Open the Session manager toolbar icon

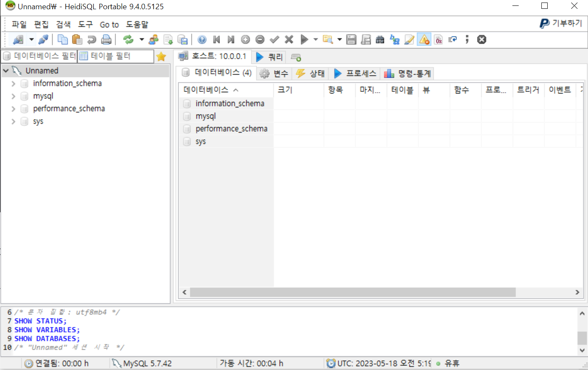click(x=18, y=40)
